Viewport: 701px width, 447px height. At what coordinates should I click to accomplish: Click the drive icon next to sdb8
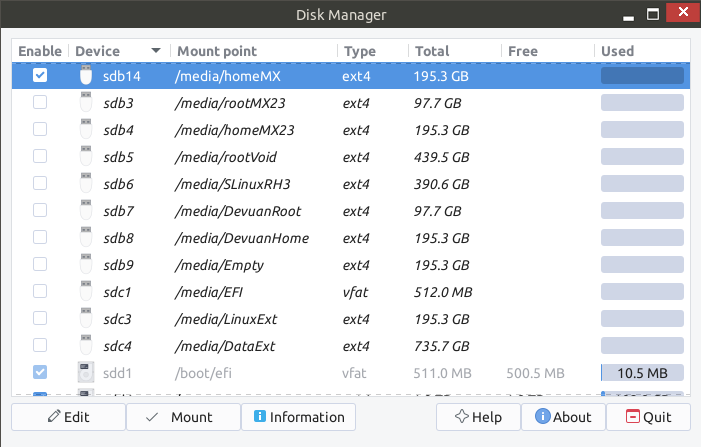pos(86,238)
